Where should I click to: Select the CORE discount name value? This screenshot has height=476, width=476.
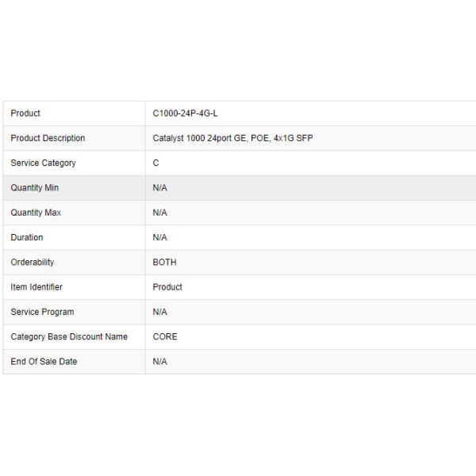click(x=165, y=336)
